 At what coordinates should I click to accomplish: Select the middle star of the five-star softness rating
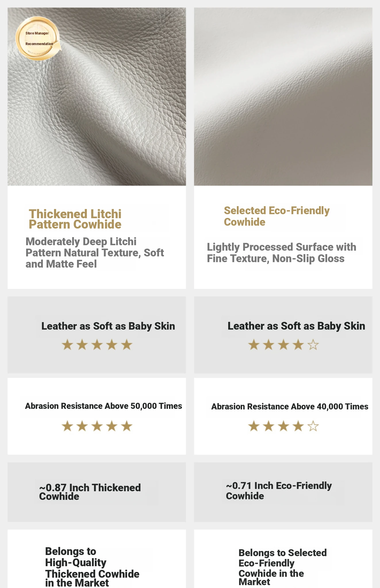(97, 345)
